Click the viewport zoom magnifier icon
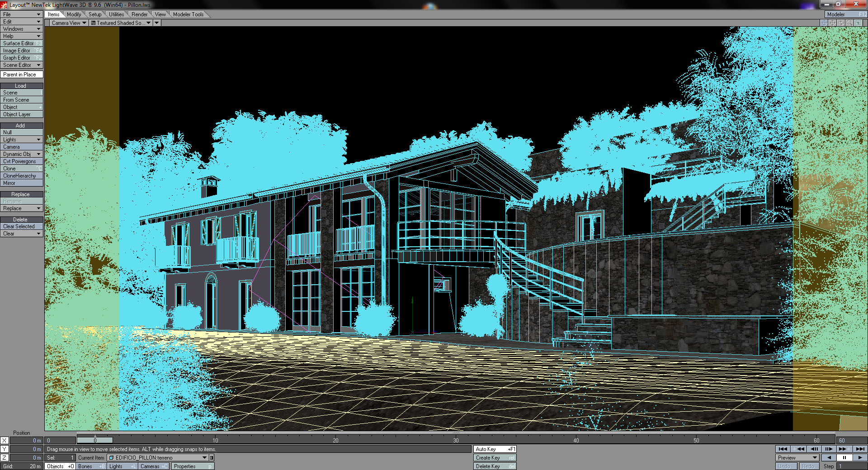Image resolution: width=868 pixels, height=470 pixels. pyautogui.click(x=849, y=23)
